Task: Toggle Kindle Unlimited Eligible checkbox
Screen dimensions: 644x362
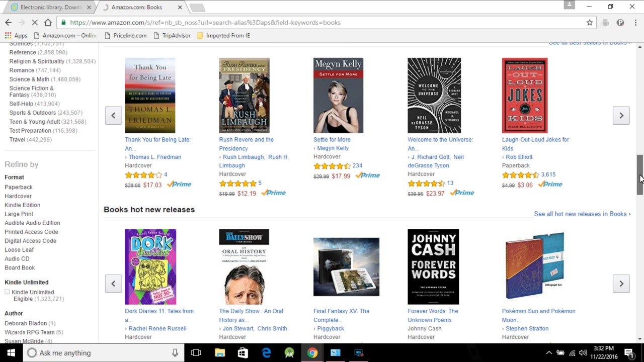Action: point(8,292)
